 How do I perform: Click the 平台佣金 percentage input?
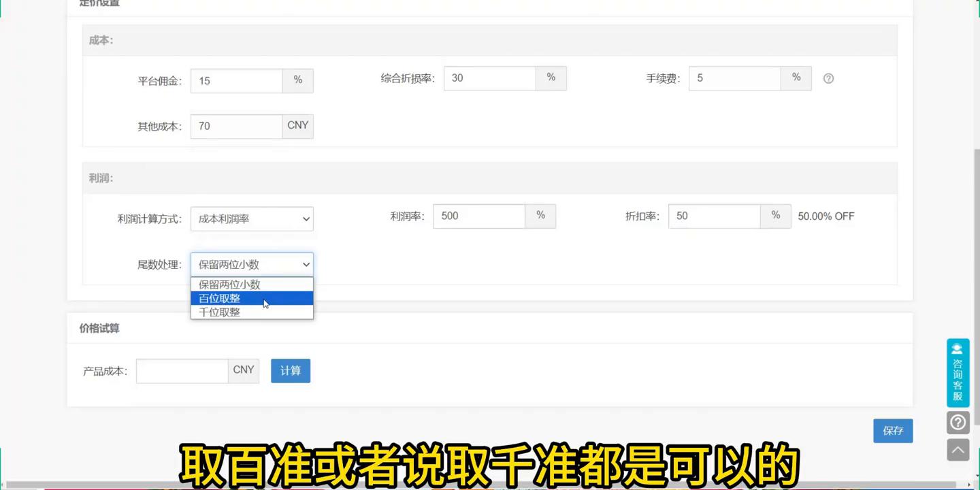(236, 80)
